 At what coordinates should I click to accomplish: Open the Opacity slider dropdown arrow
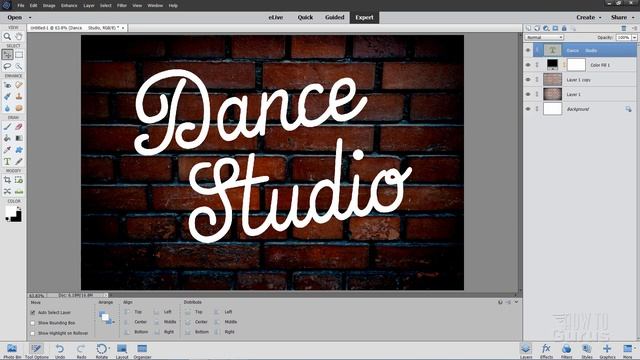634,37
